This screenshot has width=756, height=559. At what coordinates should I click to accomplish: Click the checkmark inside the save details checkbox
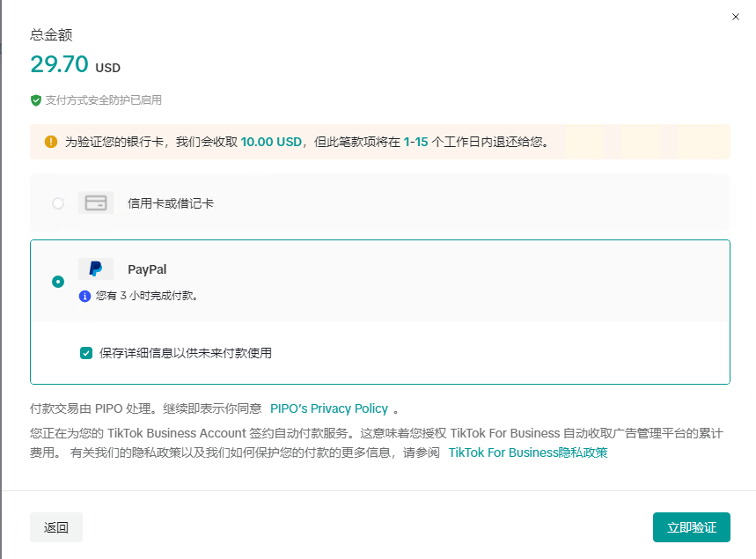tap(85, 352)
